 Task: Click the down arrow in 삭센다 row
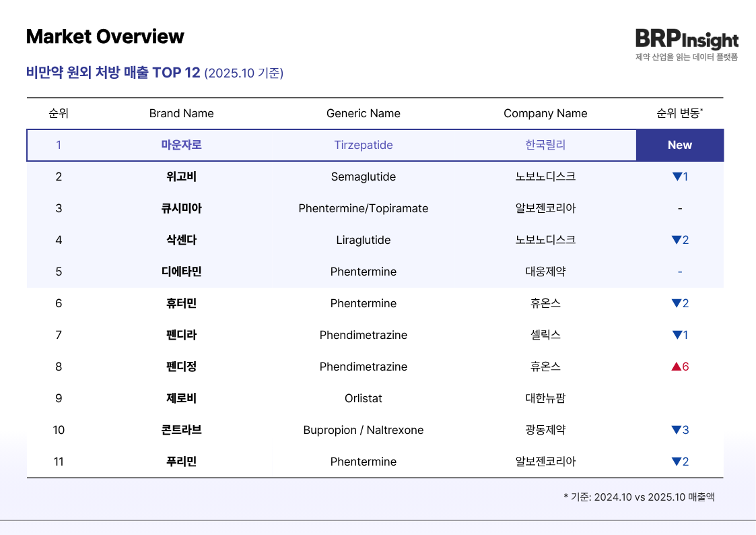coord(677,240)
